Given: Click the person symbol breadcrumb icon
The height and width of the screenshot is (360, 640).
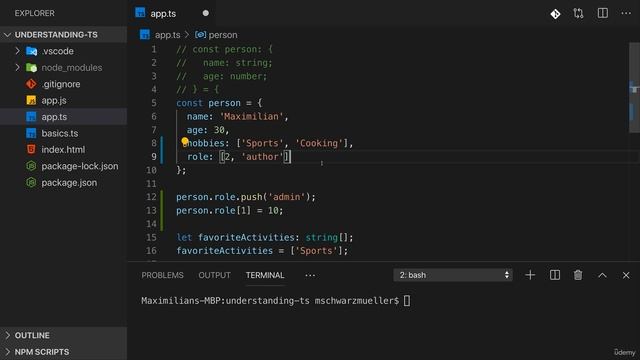Looking at the screenshot, I should coord(200,35).
